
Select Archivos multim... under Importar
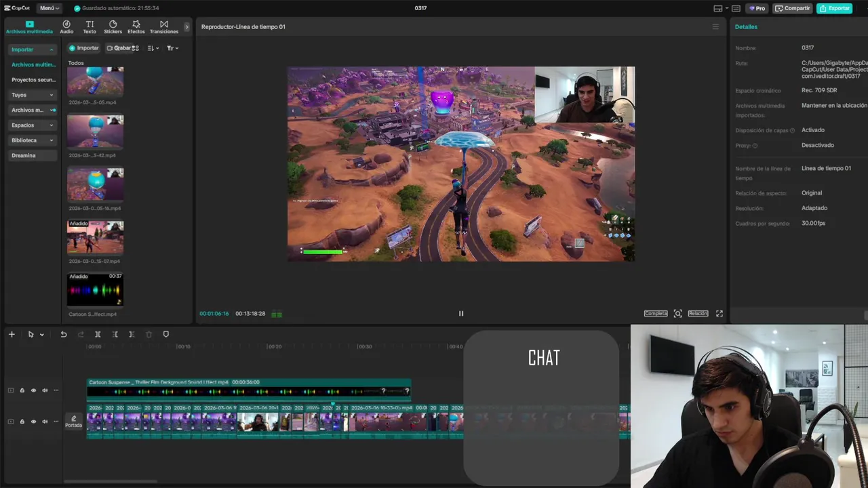[x=33, y=64]
